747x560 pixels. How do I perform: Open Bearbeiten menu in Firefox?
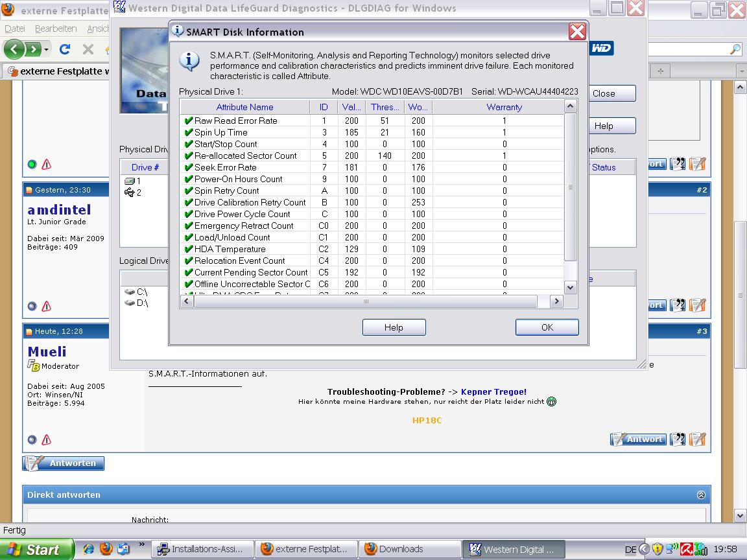(x=56, y=29)
